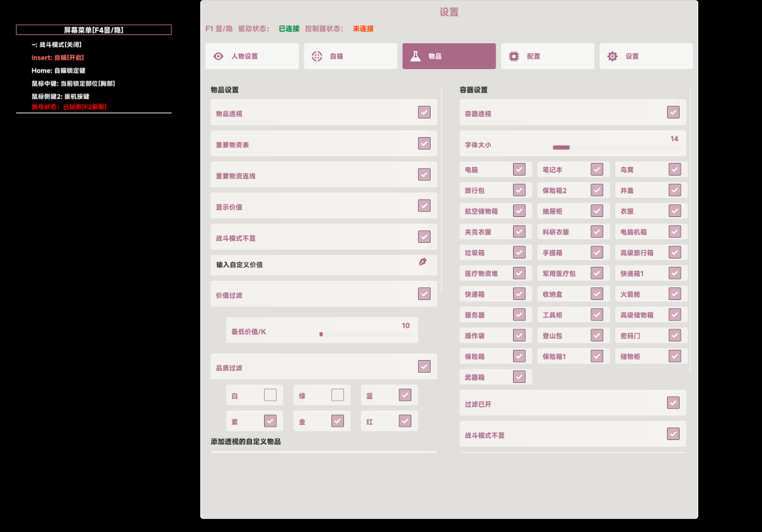Disable the 容器透视 checkbox
Image resolution: width=762 pixels, height=532 pixels.
click(673, 112)
